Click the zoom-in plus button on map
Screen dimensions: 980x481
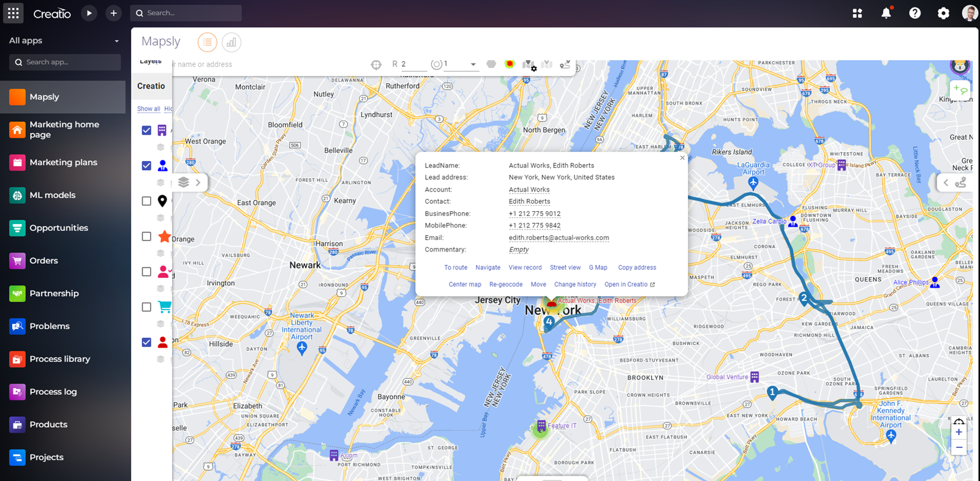(959, 432)
